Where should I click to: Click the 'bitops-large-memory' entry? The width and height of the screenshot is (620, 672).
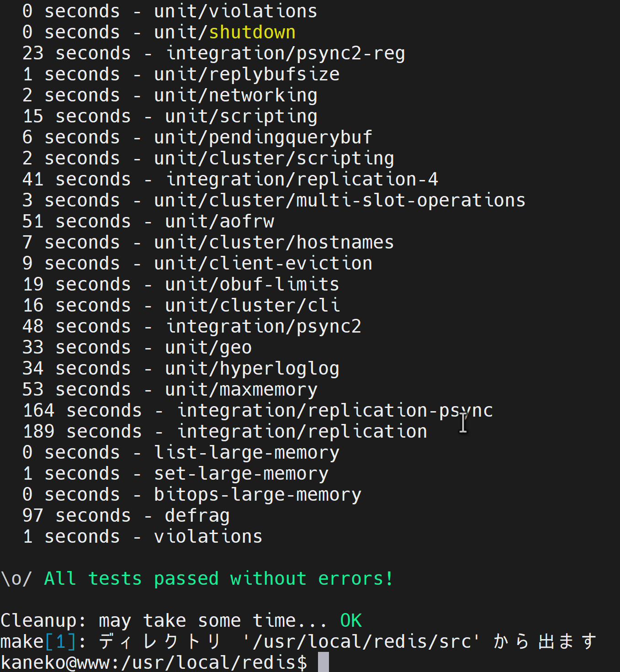pos(258,495)
